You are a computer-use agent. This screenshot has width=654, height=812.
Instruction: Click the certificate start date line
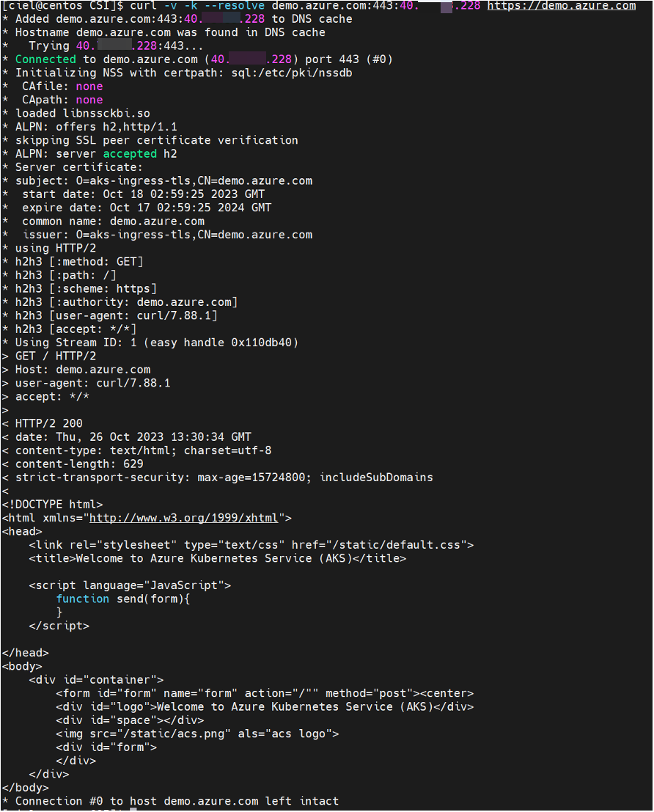click(x=143, y=194)
